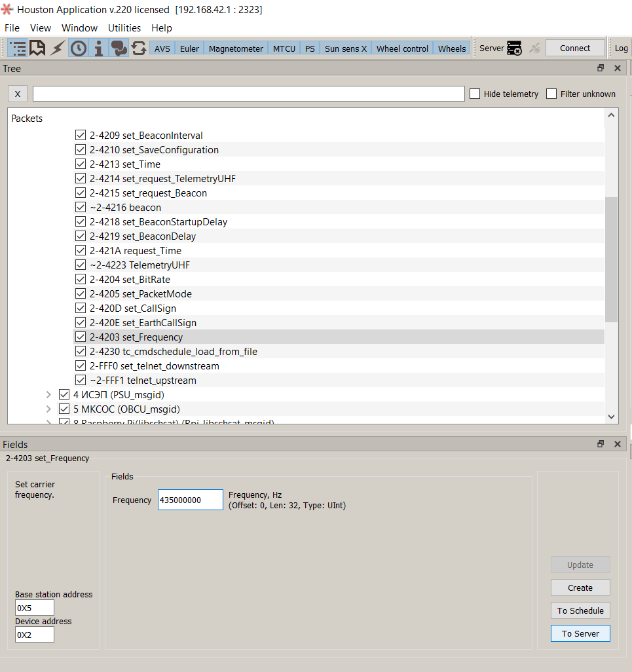Click the refresh arrows toolbar icon

coord(139,48)
